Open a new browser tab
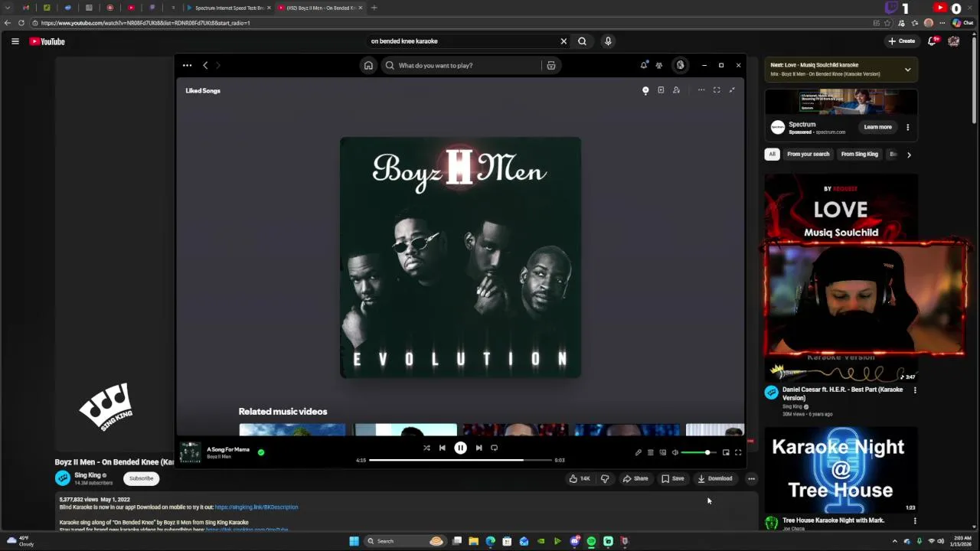This screenshot has width=980, height=551. pyautogui.click(x=374, y=8)
